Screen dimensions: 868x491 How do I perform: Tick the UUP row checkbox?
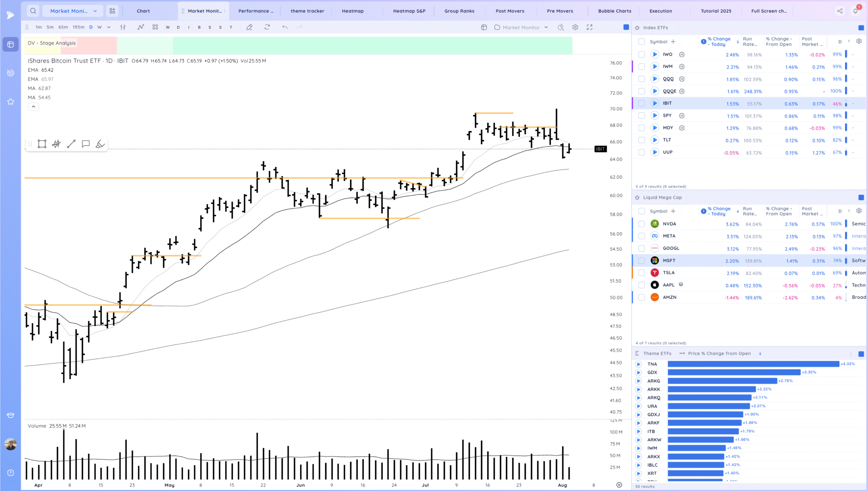(642, 152)
